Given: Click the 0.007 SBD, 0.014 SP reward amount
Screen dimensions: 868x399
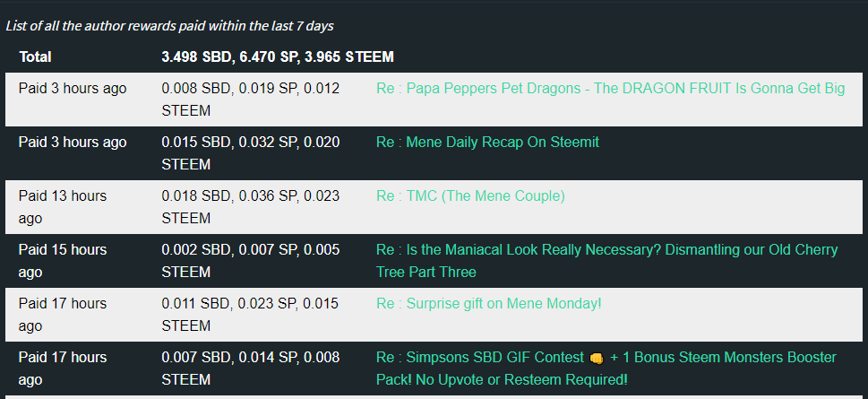Looking at the screenshot, I should tap(251, 369).
